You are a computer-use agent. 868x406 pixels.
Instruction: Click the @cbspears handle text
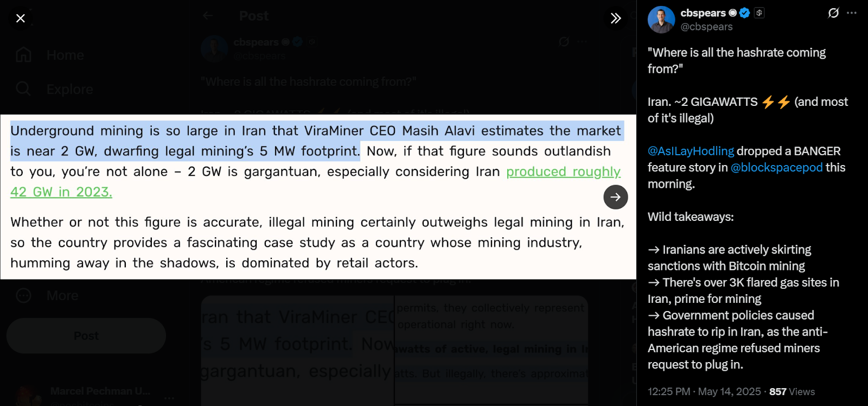706,27
